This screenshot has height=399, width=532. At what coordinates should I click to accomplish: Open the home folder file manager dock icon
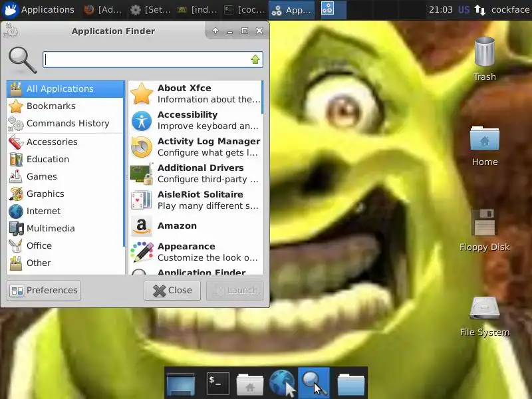point(250,384)
